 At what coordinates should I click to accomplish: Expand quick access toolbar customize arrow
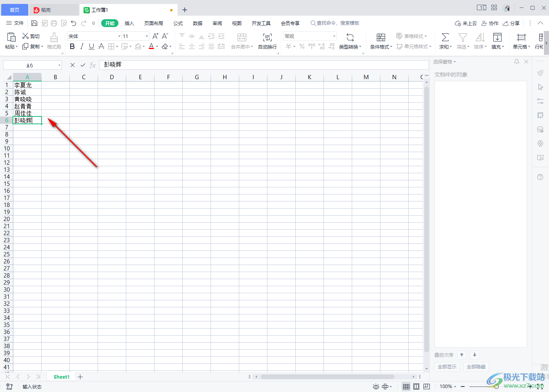93,23
